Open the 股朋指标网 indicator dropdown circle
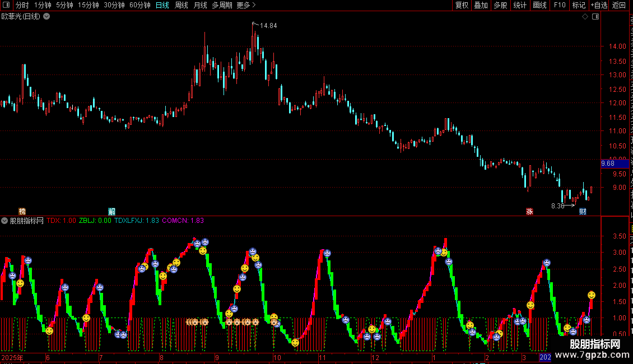The height and width of the screenshot is (364, 633). point(4,221)
